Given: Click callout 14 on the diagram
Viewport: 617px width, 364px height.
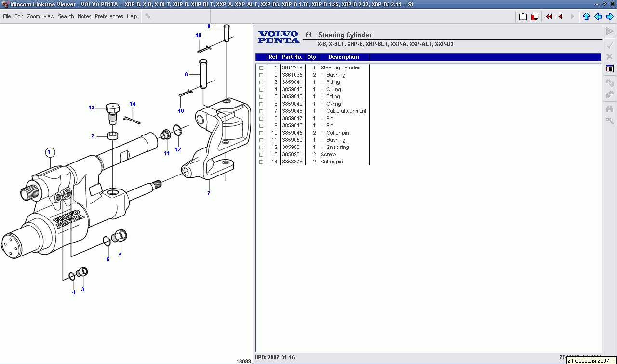Looking at the screenshot, I should 133,104.
